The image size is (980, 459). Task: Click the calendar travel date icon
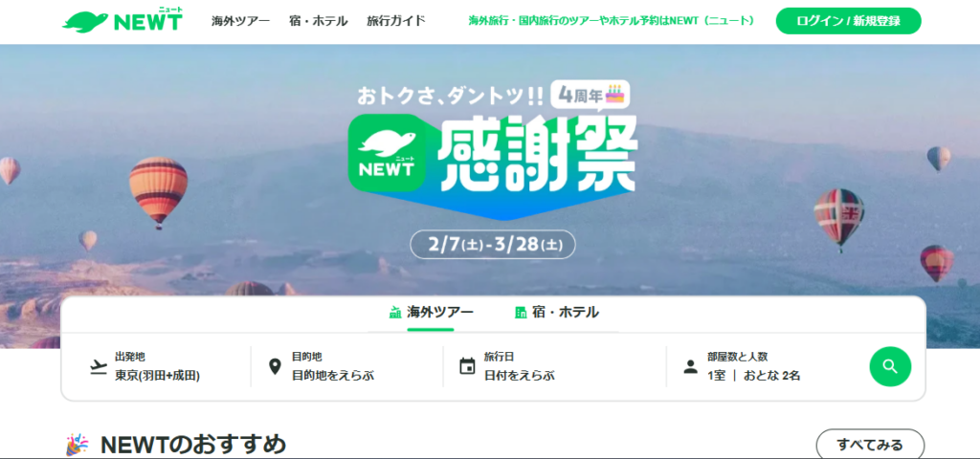(x=467, y=366)
